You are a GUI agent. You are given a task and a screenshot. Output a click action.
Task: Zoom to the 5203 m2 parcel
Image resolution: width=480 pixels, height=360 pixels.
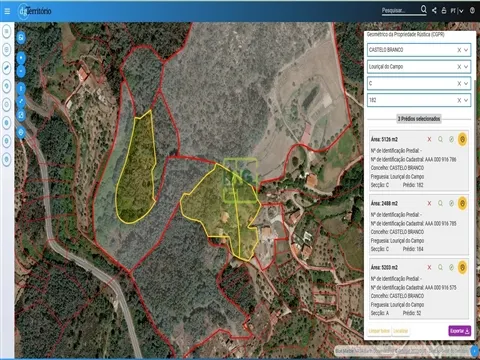[440, 267]
